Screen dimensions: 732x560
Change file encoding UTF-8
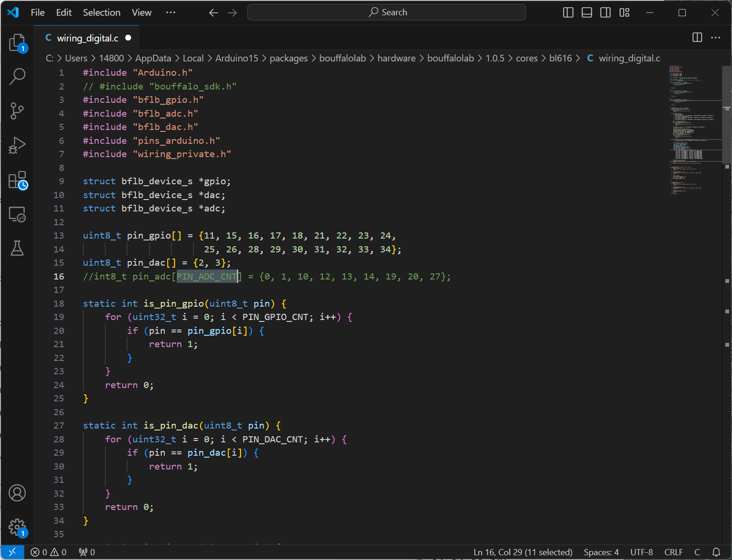[641, 552]
